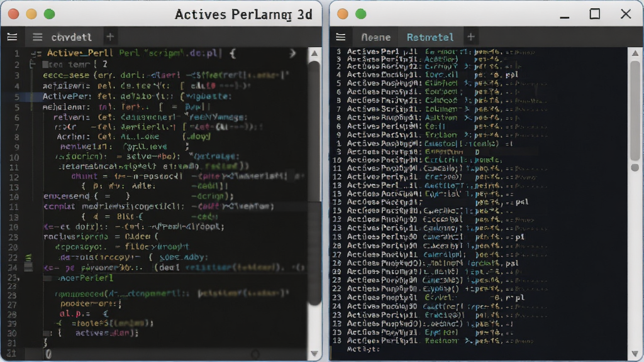
Task: Add new tab in left editor window
Action: (x=109, y=37)
